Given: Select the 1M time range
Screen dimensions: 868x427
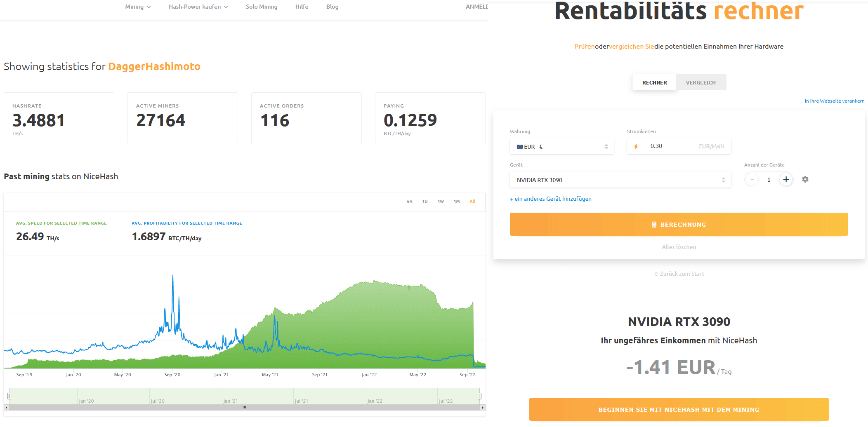Looking at the screenshot, I should point(457,202).
